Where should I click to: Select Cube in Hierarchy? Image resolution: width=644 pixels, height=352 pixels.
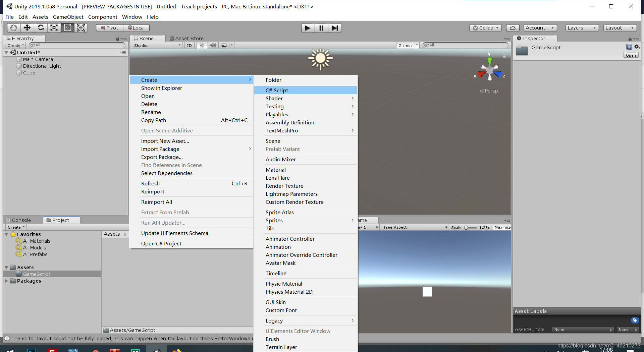pos(29,73)
